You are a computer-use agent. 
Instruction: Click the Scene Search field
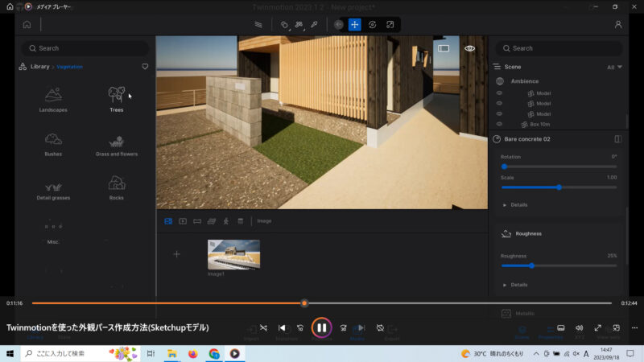[559, 48]
